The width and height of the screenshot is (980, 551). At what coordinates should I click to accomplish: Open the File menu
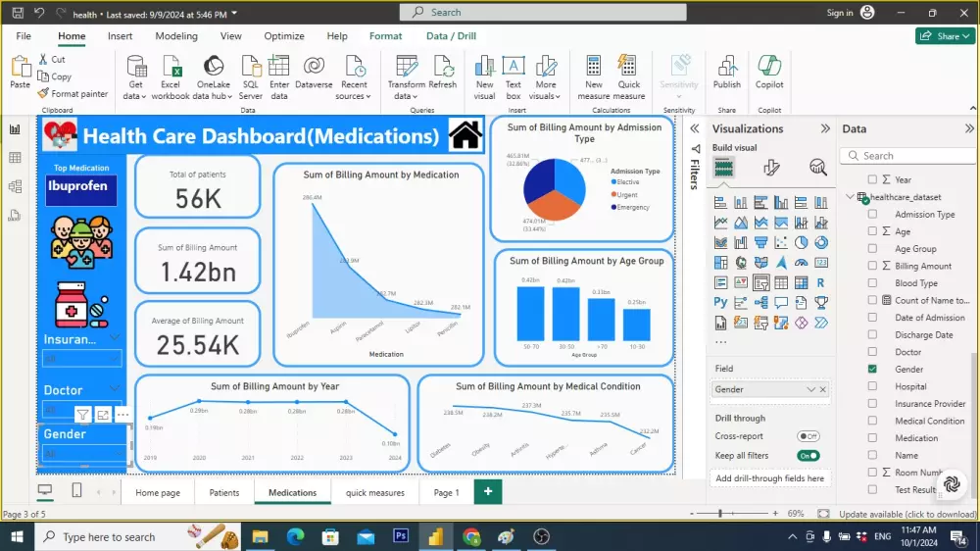coord(24,35)
